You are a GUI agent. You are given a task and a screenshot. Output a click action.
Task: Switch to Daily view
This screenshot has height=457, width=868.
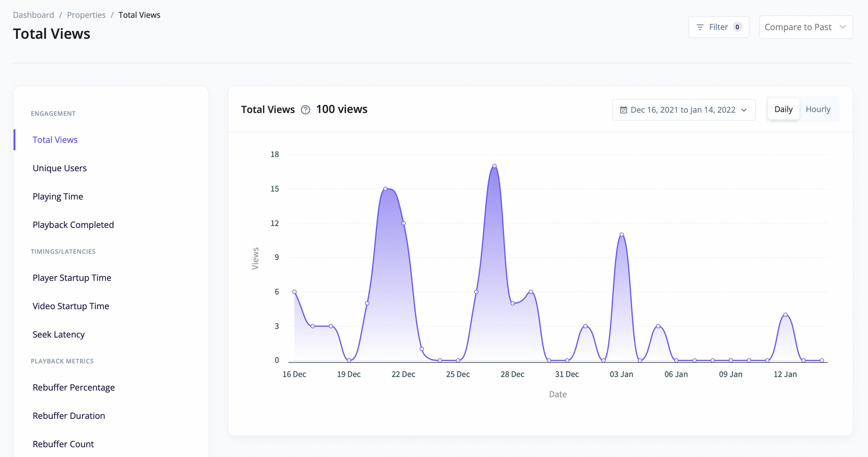click(x=783, y=109)
